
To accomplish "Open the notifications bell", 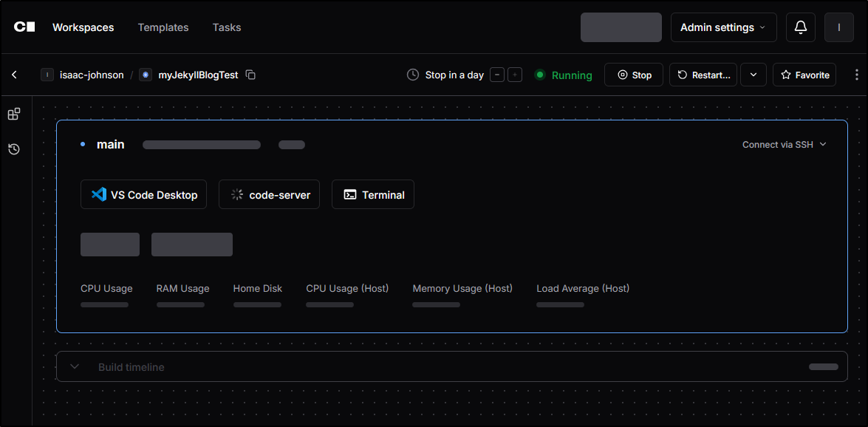I will click(800, 27).
